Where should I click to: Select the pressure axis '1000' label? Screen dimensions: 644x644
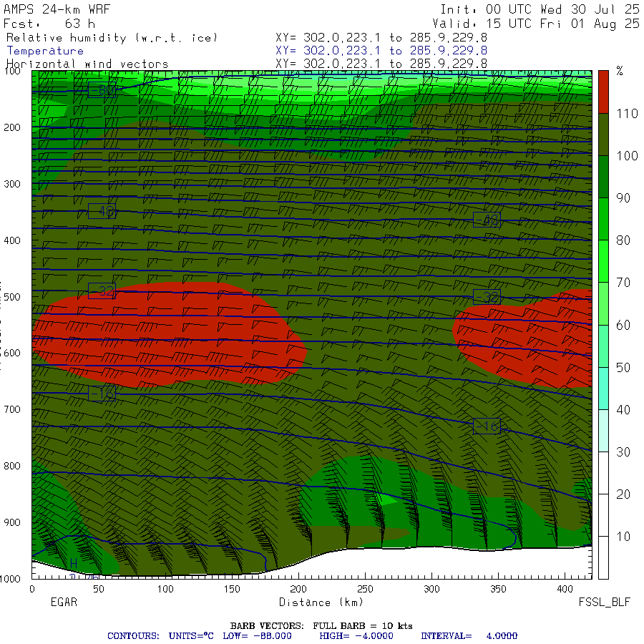coord(10,579)
